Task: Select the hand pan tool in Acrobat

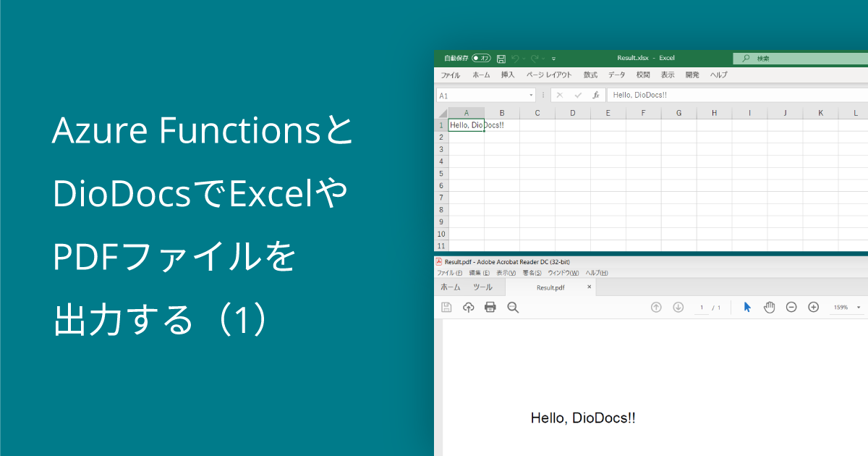Action: 769,308
